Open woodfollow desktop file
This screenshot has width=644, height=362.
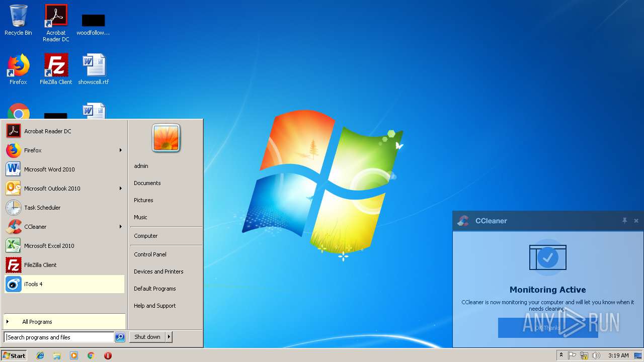(x=93, y=24)
